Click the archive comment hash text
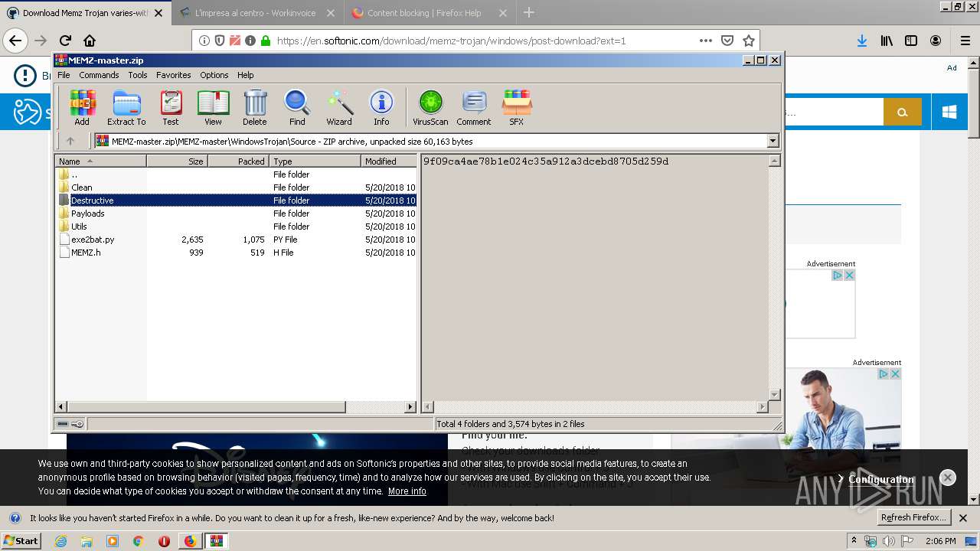 [x=546, y=161]
